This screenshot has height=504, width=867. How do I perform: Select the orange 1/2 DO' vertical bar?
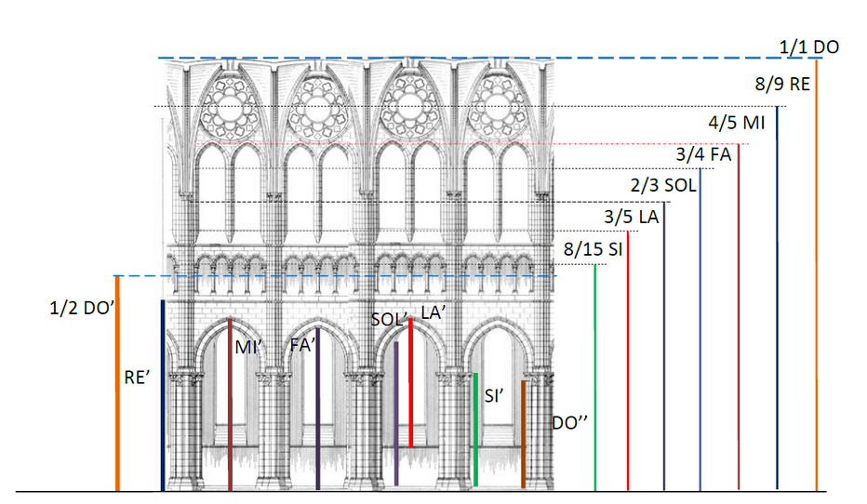[x=117, y=383]
